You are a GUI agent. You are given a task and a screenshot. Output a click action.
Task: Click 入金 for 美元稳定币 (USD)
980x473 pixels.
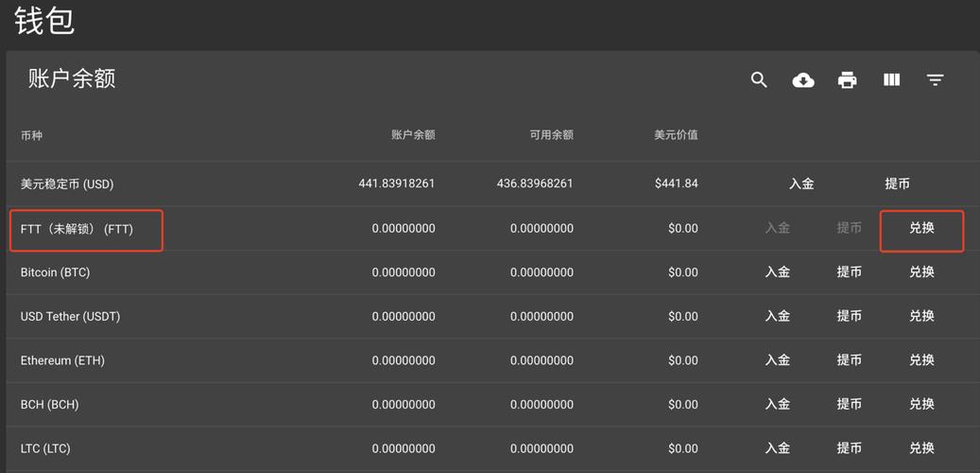[x=801, y=184]
